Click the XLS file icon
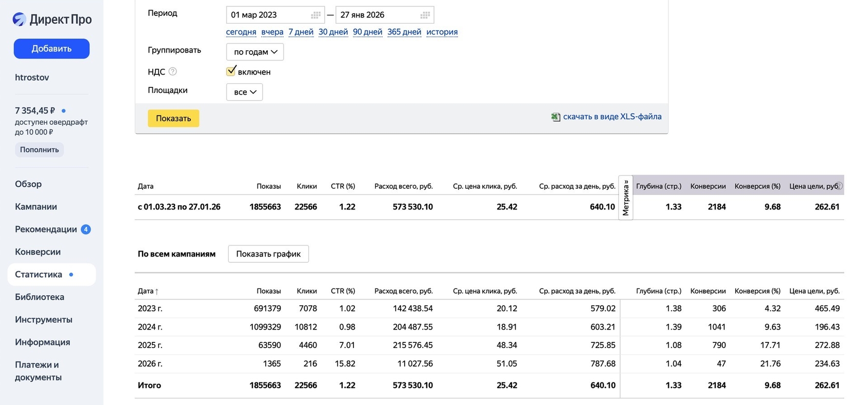The height and width of the screenshot is (405, 868). 556,117
